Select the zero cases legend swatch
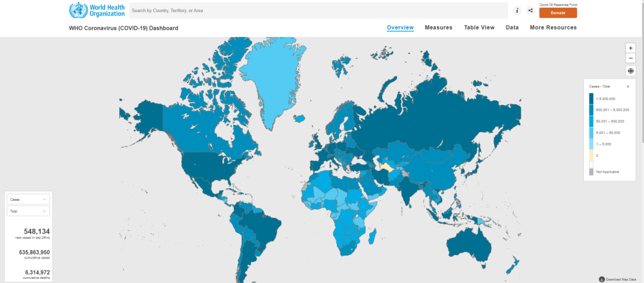 point(591,156)
